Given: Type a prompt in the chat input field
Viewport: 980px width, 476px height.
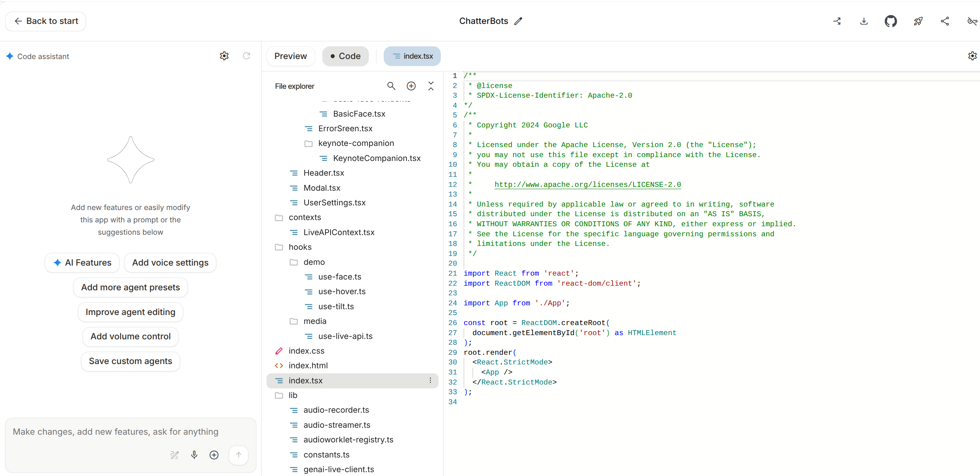Looking at the screenshot, I should point(116,432).
